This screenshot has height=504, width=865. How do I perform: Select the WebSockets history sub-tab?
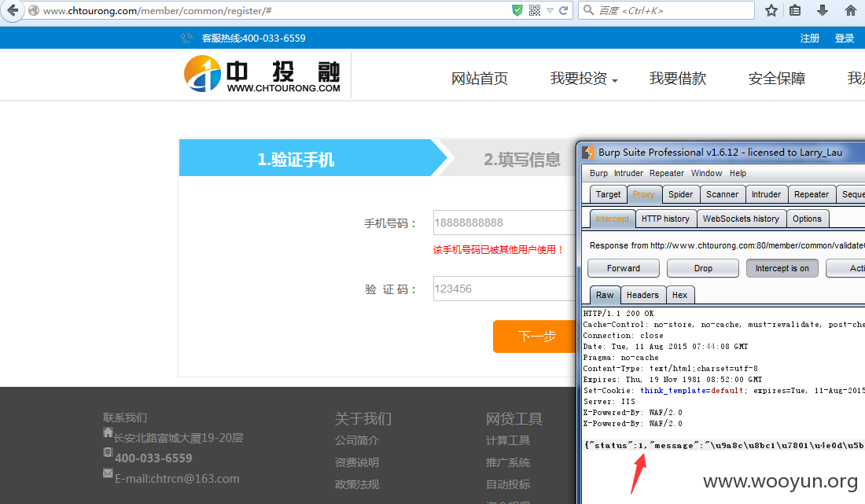(x=741, y=219)
